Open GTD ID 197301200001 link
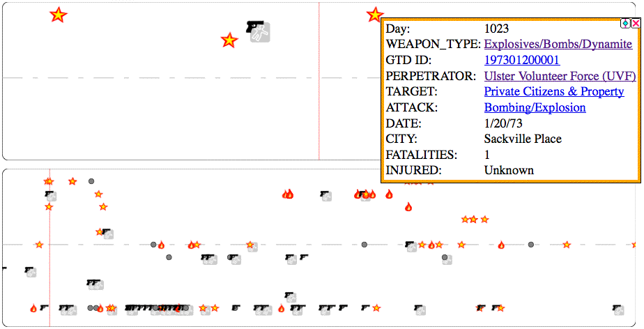The height and width of the screenshot is (329, 644). (x=521, y=60)
